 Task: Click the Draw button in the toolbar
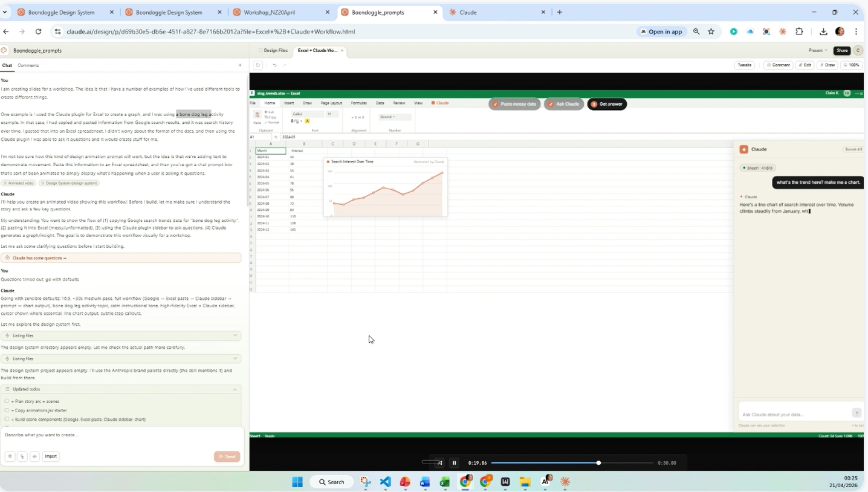point(827,65)
